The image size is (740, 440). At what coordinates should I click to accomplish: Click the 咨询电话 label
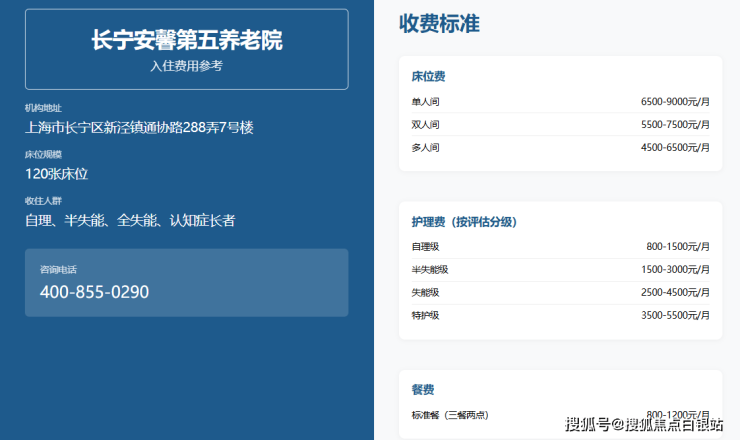point(58,270)
